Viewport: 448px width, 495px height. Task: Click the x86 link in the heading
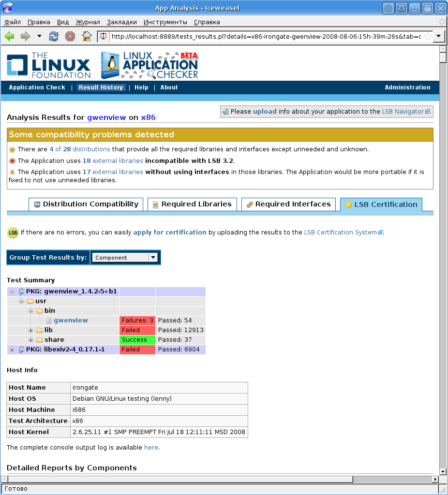click(x=148, y=117)
